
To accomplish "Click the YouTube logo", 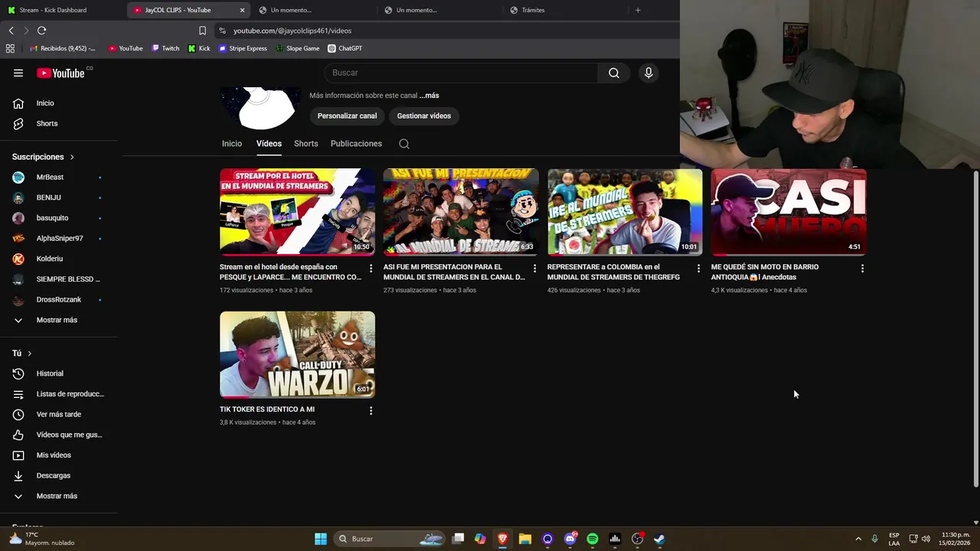I will tap(60, 73).
